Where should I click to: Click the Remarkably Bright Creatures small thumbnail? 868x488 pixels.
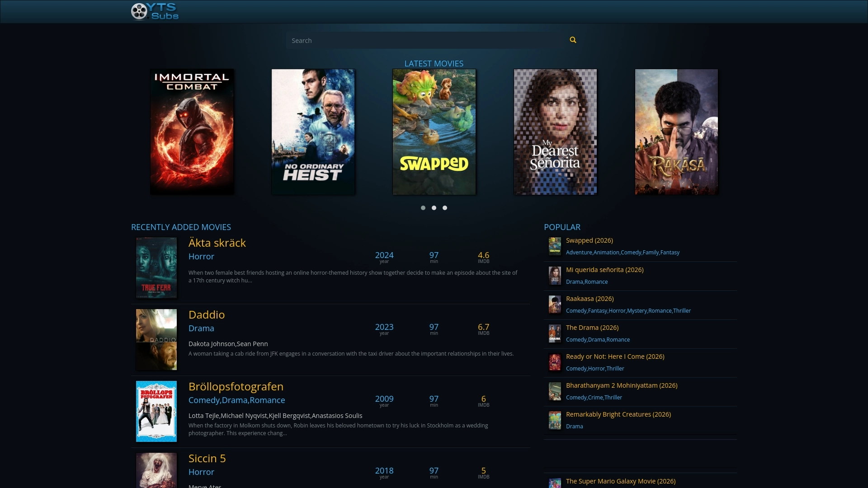(555, 420)
